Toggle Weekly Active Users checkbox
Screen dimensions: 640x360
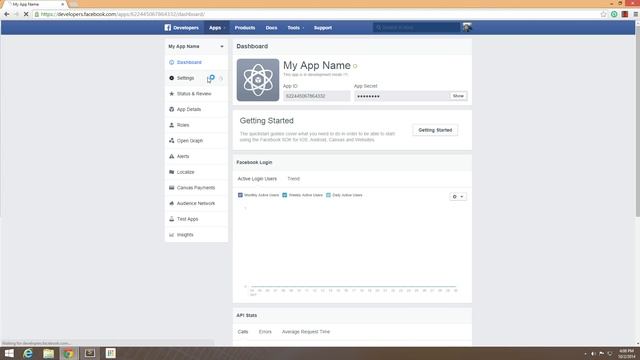tap(285, 195)
